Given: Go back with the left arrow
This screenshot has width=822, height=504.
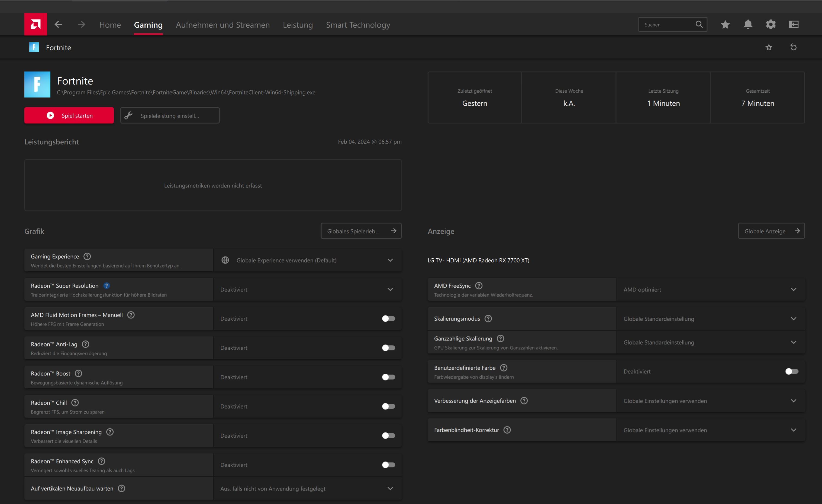Looking at the screenshot, I should (x=58, y=24).
